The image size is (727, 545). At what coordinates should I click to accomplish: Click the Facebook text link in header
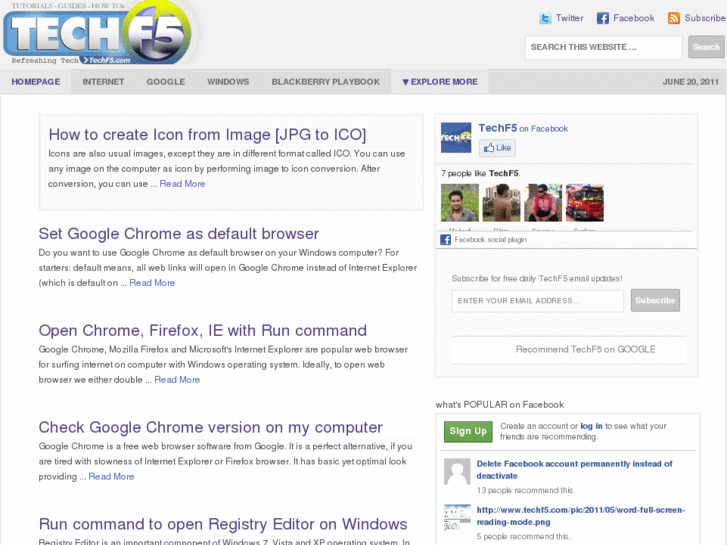point(634,18)
